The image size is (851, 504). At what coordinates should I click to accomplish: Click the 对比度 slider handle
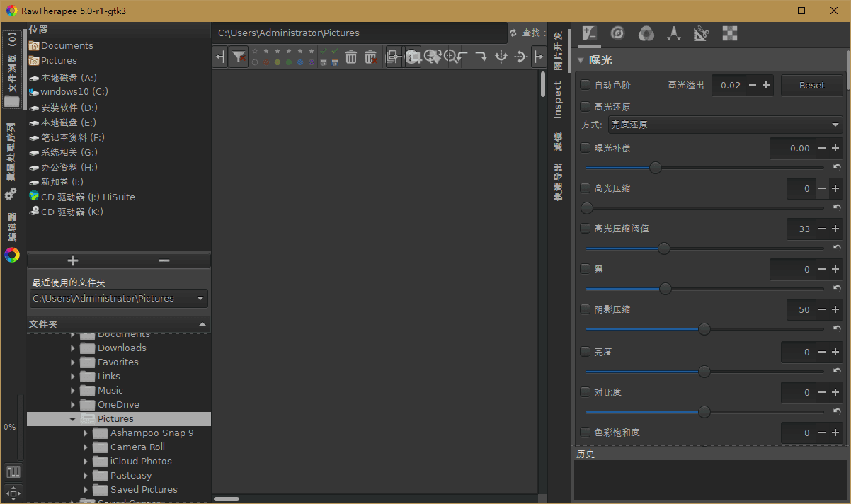click(x=704, y=411)
